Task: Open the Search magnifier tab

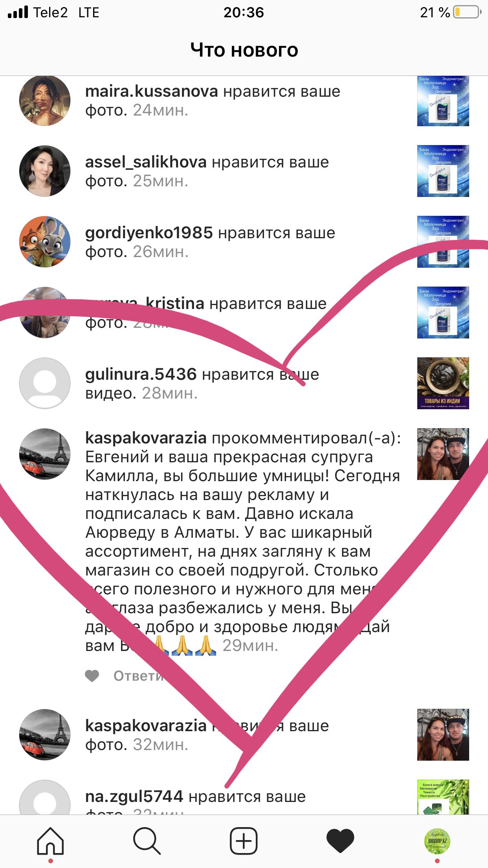Action: pyautogui.click(x=147, y=841)
